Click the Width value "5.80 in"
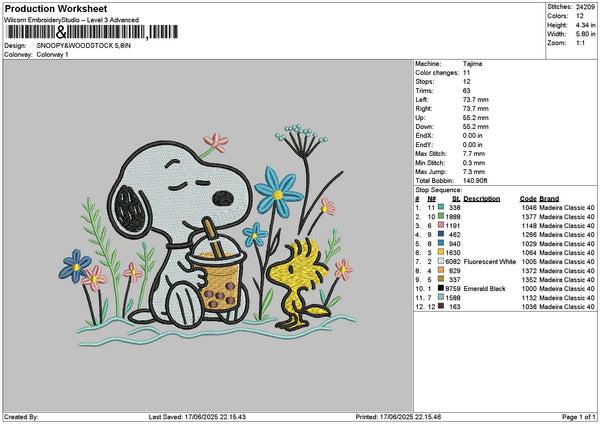Viewport: 600px width, 424px height. [585, 34]
